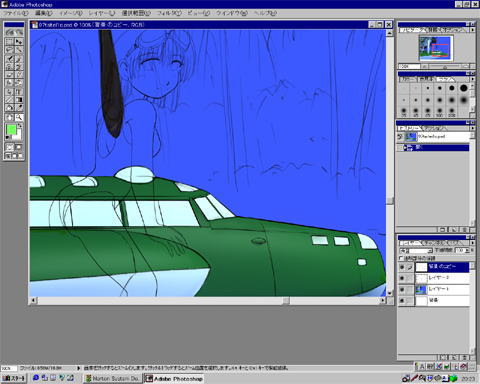Open the Layers panel flyout menu
Viewport: 480px width, 384px height.
[473, 243]
